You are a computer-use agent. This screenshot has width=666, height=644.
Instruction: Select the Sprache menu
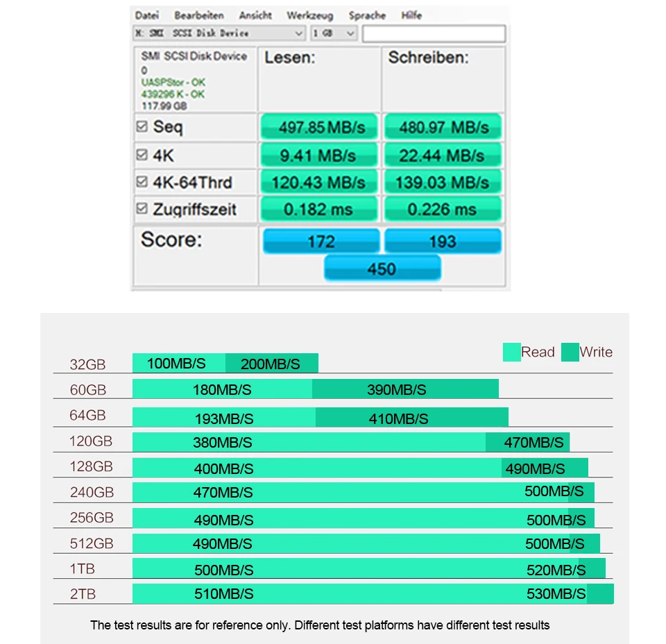(x=367, y=15)
